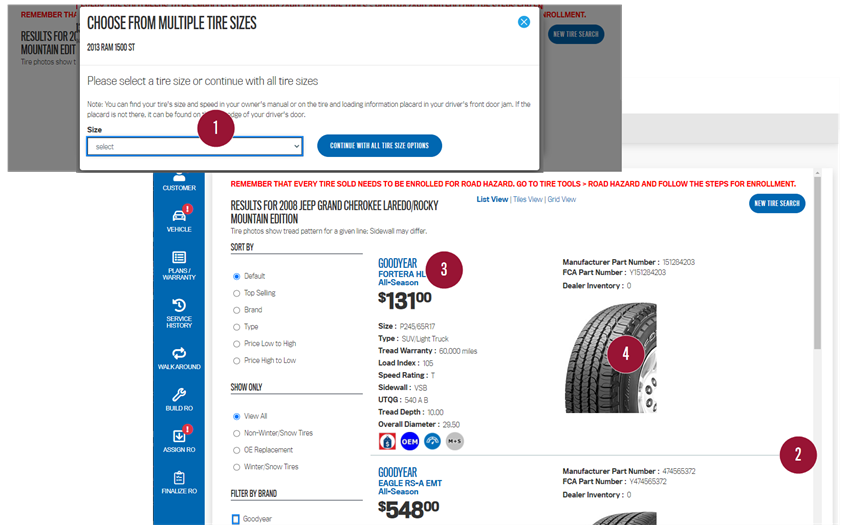Open the Goodyear Fortera HL tire link
The image size is (849, 525).
(402, 274)
